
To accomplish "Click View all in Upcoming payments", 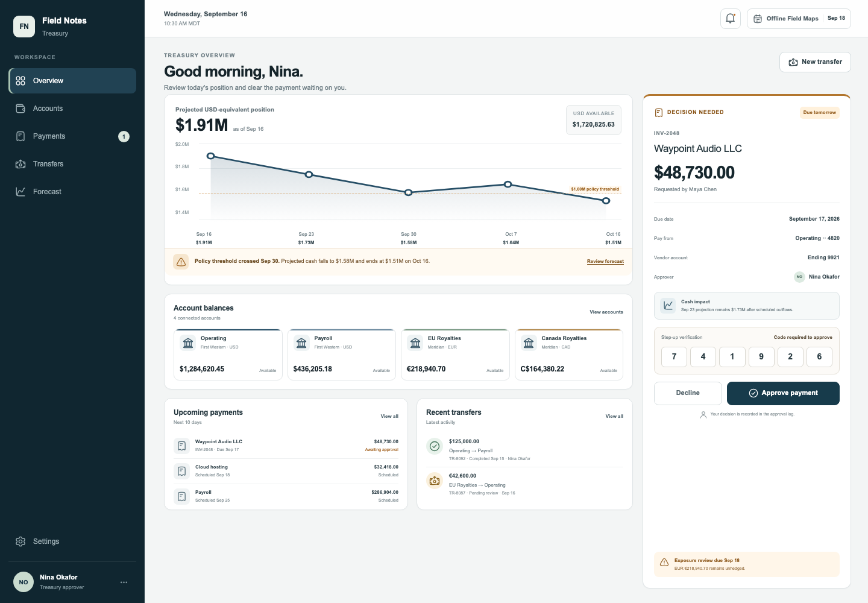I will (389, 417).
